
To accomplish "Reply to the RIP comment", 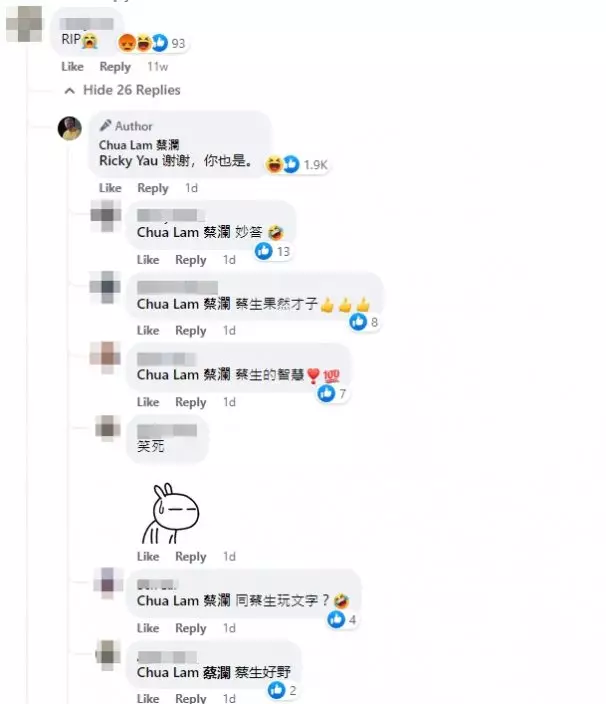I will pos(115,67).
